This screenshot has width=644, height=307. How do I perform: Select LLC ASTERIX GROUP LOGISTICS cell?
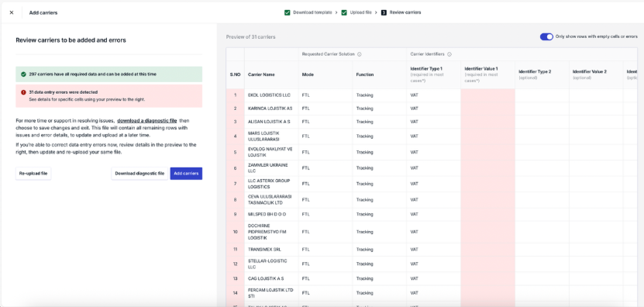pos(271,184)
